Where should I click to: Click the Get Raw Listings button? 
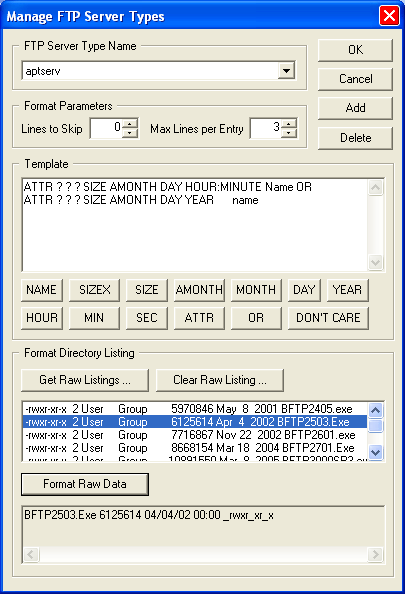tap(85, 380)
